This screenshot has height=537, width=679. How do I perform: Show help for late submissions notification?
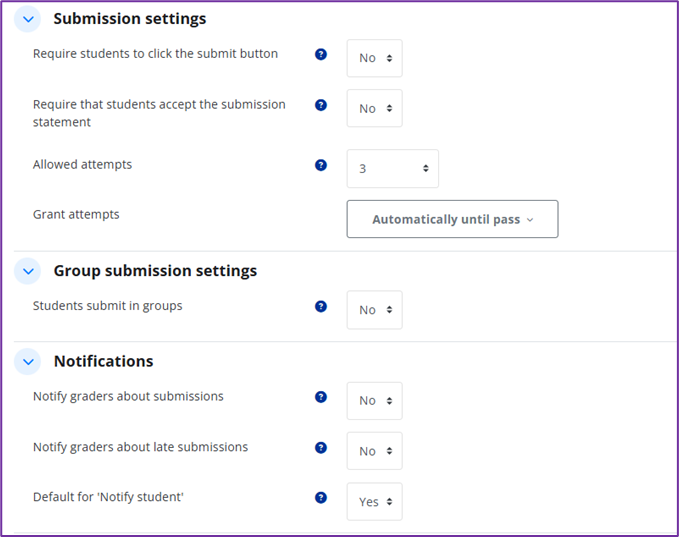pos(321,448)
